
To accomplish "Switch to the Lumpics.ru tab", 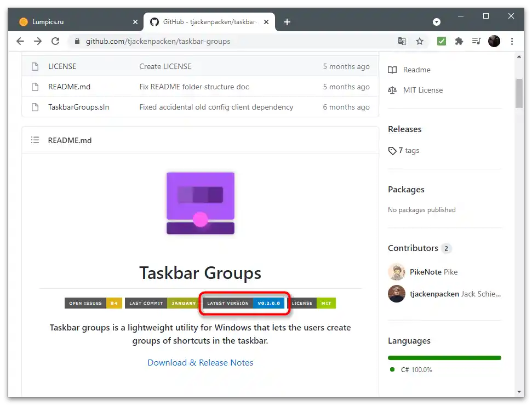I will click(76, 22).
